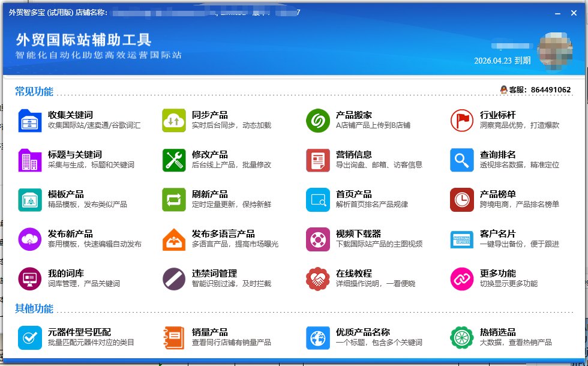Image resolution: width=588 pixels, height=366 pixels.
Task: Click the 客户名片 blue card icon
Action: tap(462, 239)
